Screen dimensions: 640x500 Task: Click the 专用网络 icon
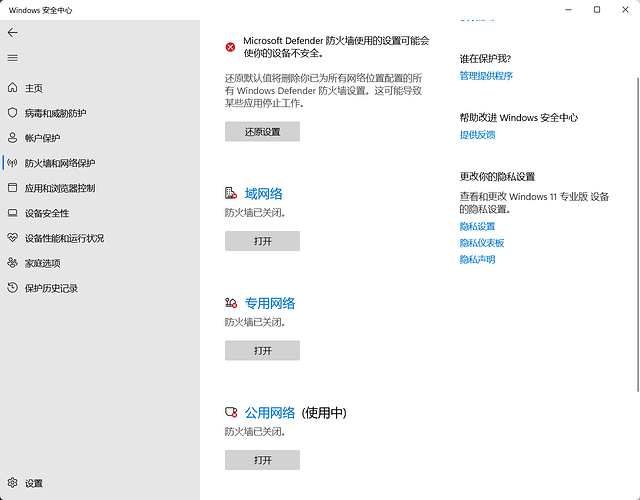231,303
